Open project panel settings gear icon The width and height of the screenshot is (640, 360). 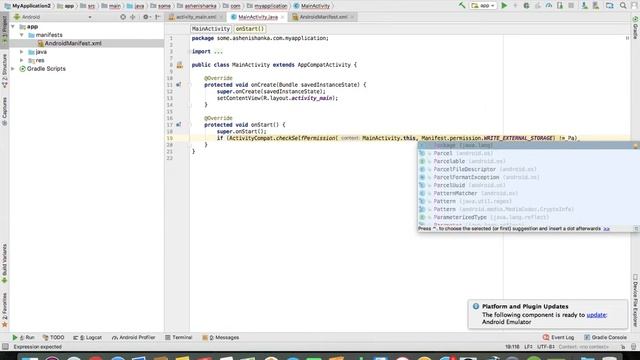point(146,17)
